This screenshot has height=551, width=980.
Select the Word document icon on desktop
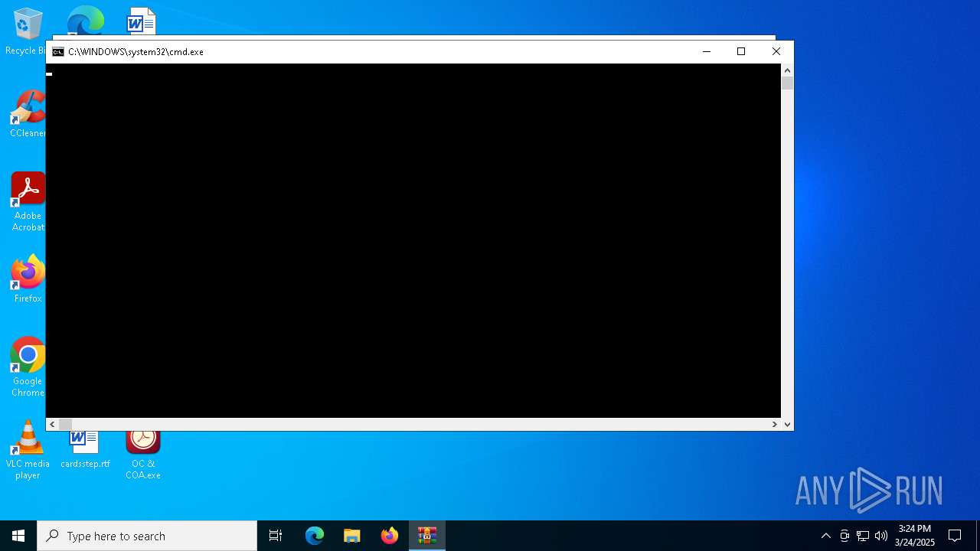142,21
